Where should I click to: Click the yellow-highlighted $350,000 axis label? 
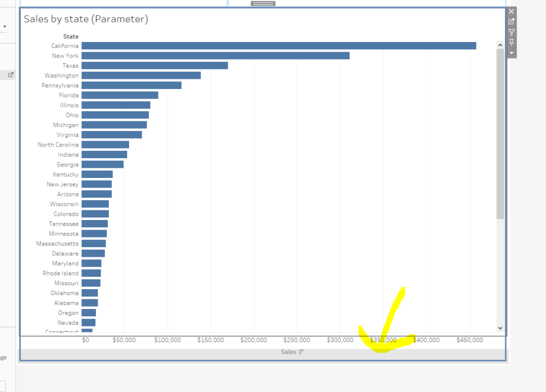click(x=383, y=340)
